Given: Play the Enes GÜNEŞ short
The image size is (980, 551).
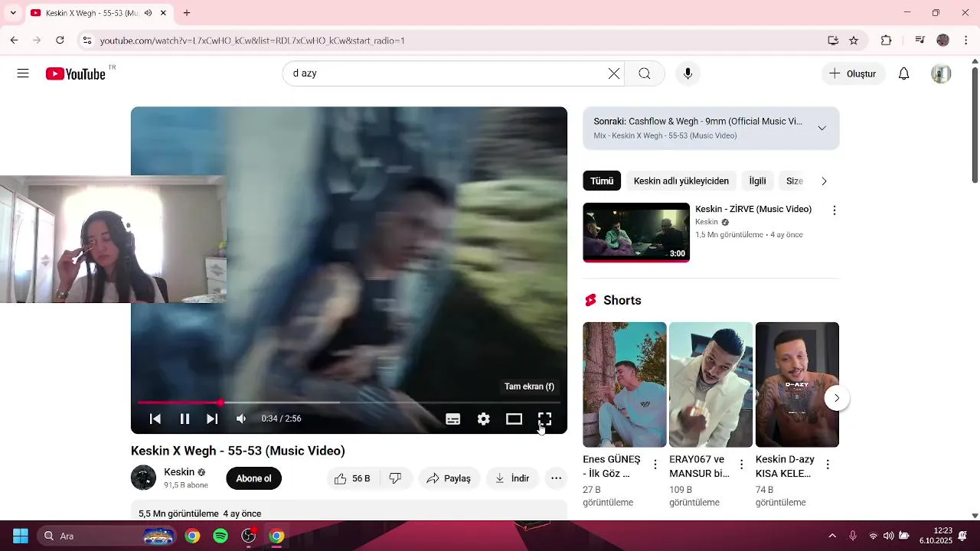Looking at the screenshot, I should [625, 384].
